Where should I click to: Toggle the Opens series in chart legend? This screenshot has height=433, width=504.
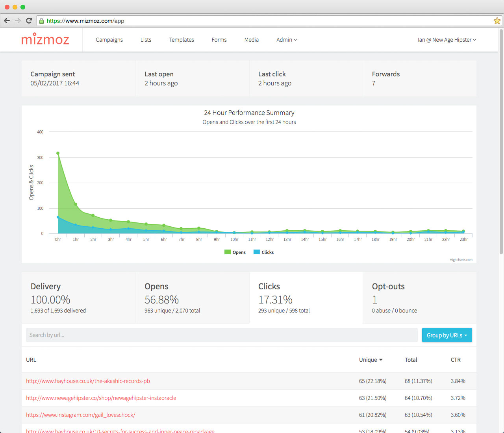[235, 252]
